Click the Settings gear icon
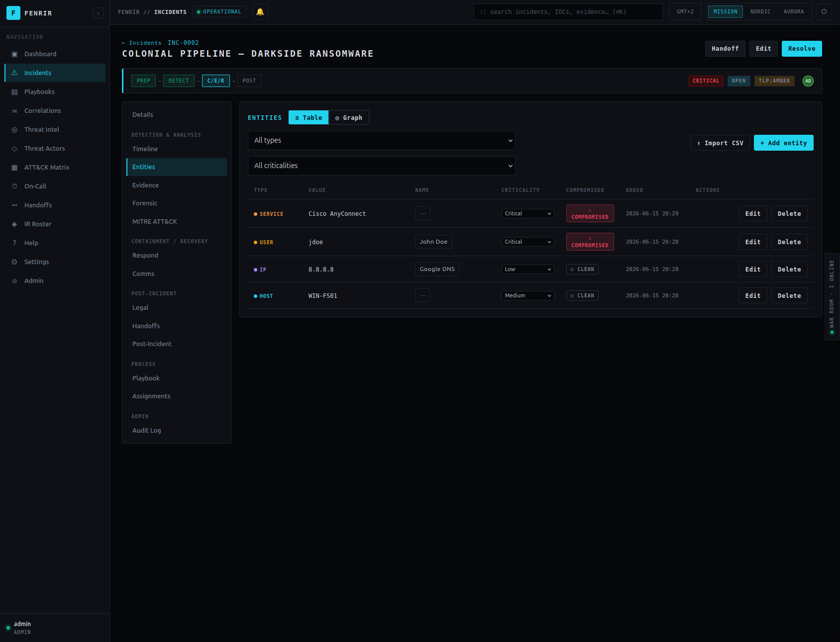The image size is (840, 642). (x=14, y=262)
